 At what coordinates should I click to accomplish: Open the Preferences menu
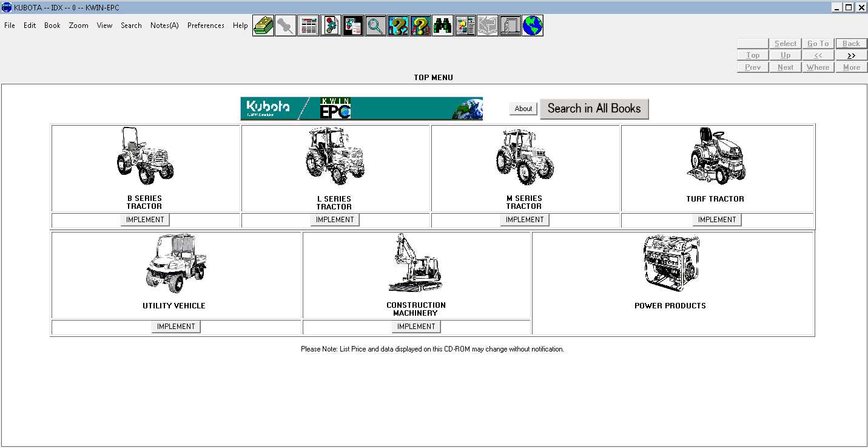[x=206, y=25]
